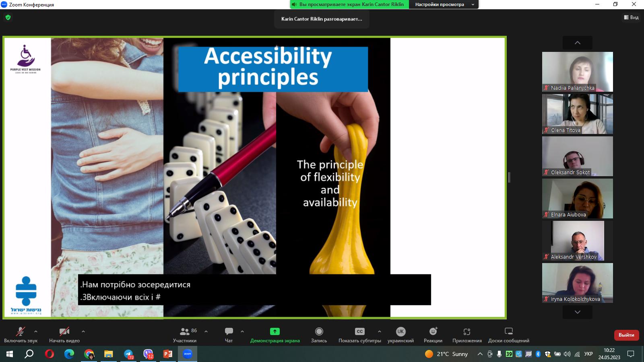Select Nadiia Palianychka's video thumbnail
The height and width of the screenshot is (362, 644).
pos(578,72)
